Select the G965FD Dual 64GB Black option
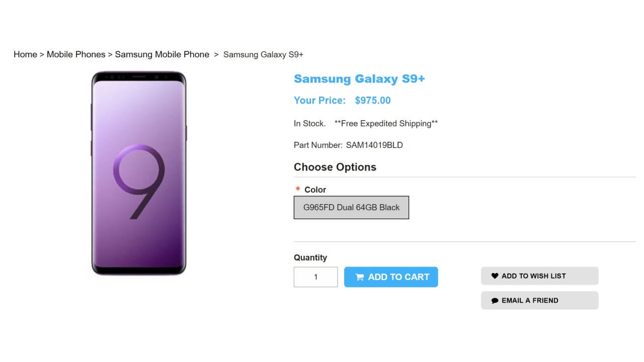Viewport: 644px width, 362px height. point(351,208)
